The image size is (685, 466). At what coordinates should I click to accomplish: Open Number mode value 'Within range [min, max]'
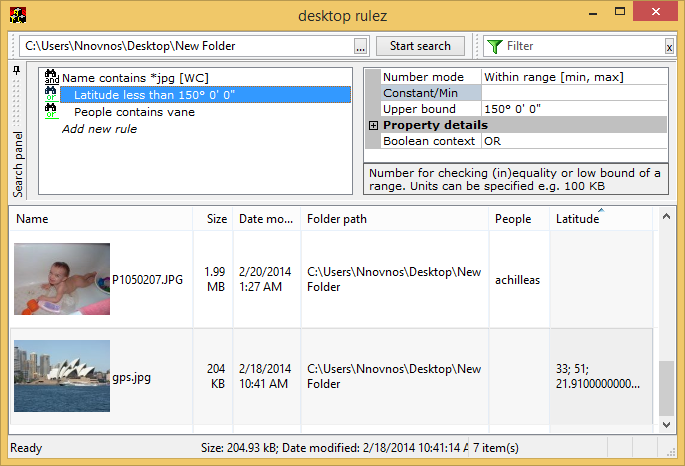coord(574,77)
